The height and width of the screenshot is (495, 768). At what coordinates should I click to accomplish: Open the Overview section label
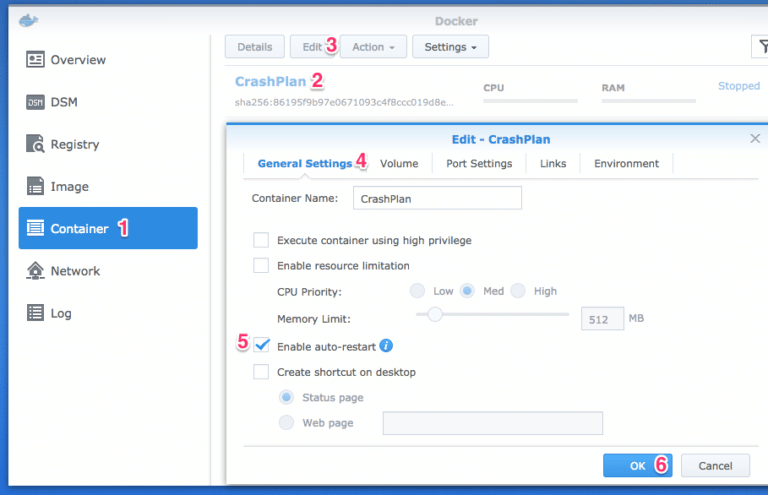(78, 60)
